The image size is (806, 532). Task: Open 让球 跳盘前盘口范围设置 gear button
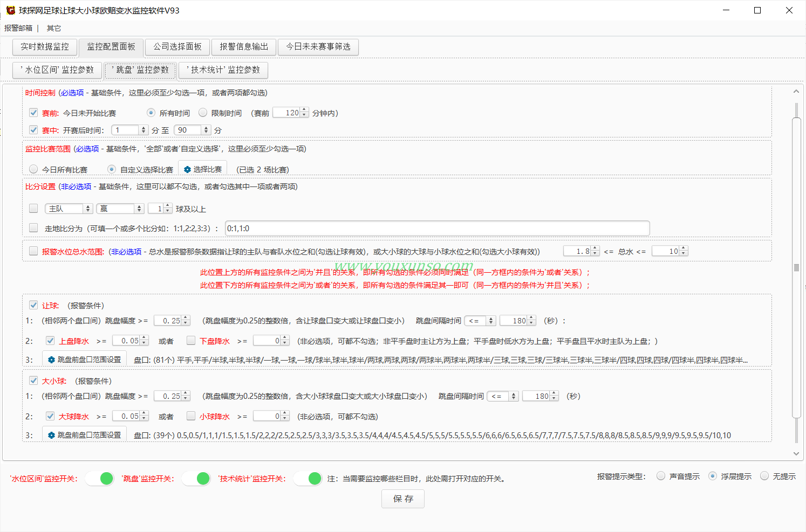pyautogui.click(x=84, y=359)
